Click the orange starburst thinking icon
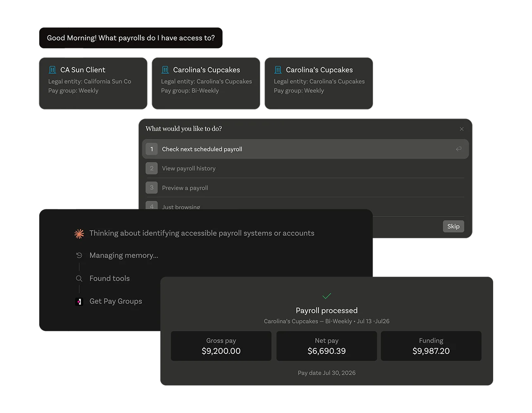Image resolution: width=532 pixels, height=413 pixels. pyautogui.click(x=79, y=234)
